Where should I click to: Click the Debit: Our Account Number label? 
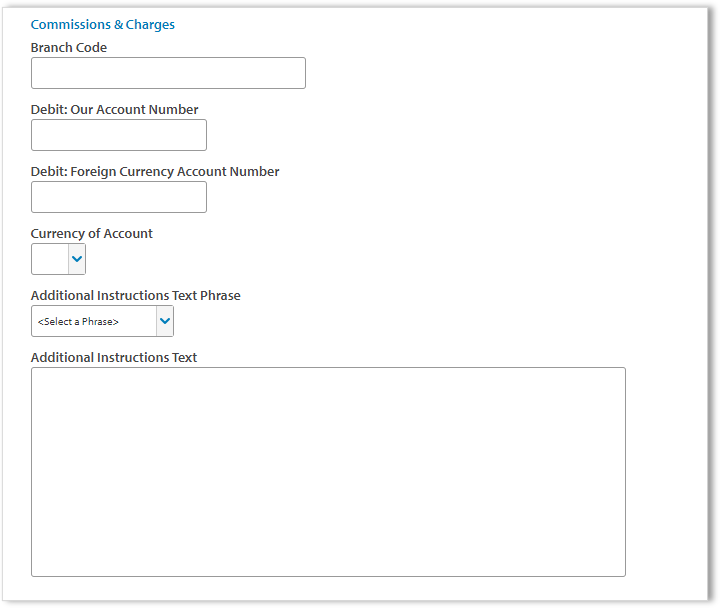[115, 109]
